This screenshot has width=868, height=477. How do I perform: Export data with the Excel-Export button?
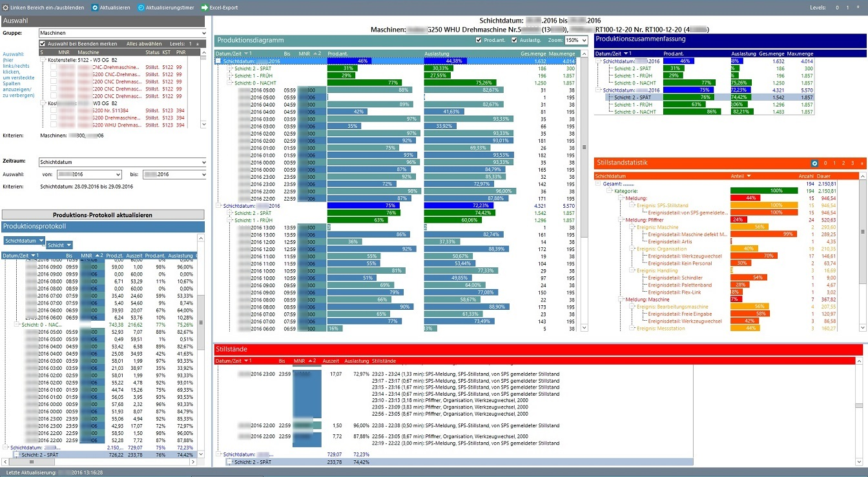coord(220,8)
